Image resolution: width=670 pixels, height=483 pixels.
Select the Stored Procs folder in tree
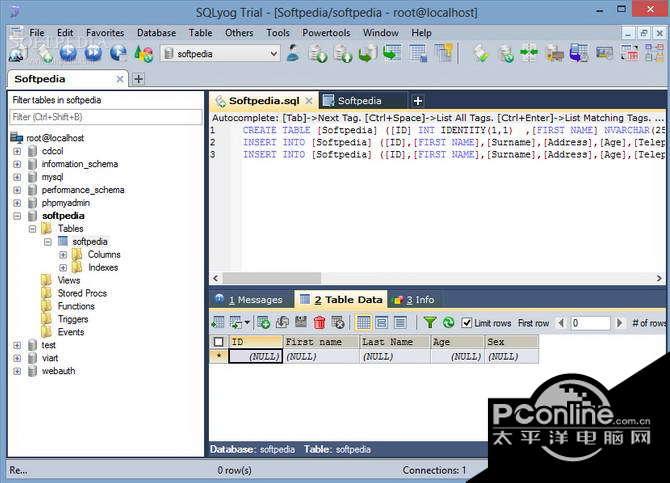coord(82,293)
